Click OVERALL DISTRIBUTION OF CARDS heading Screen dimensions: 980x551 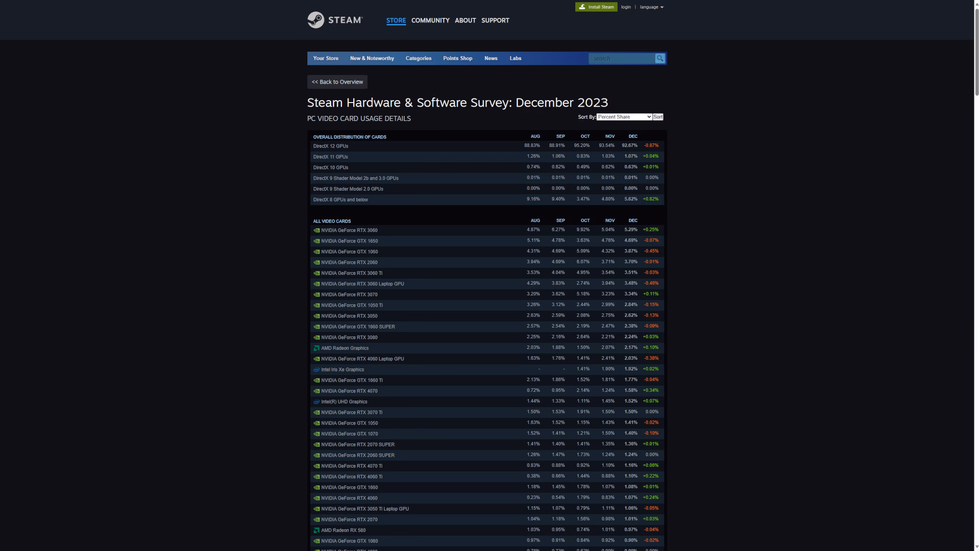[x=350, y=137]
